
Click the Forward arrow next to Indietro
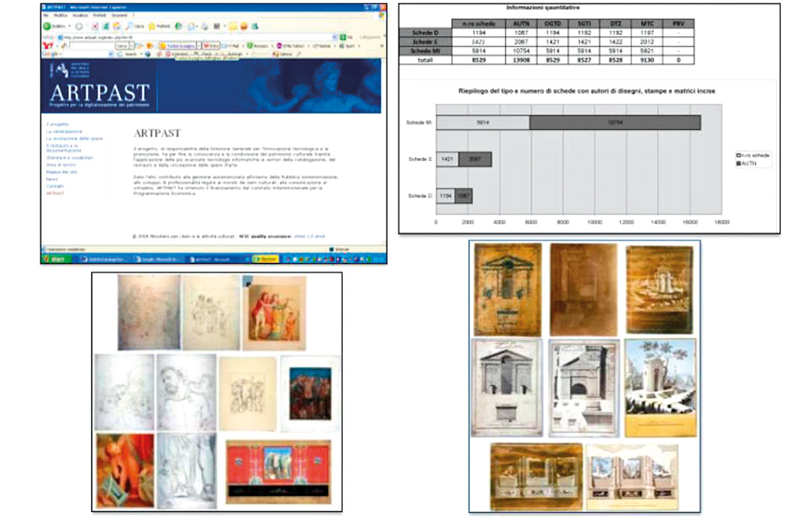click(x=79, y=26)
